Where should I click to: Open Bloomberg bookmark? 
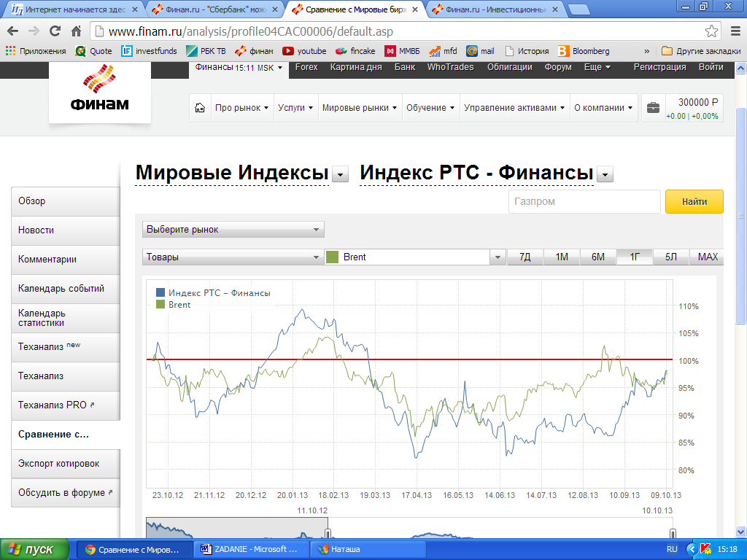click(584, 51)
